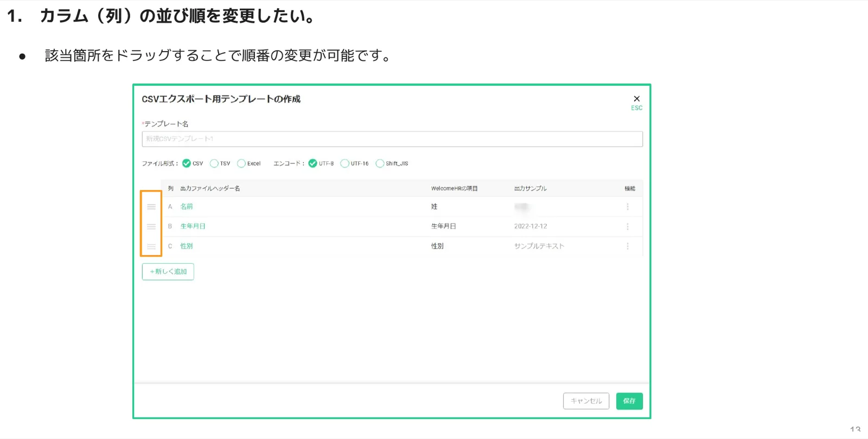Switch the encoding to UTF-16
This screenshot has height=439, width=868.
344,163
